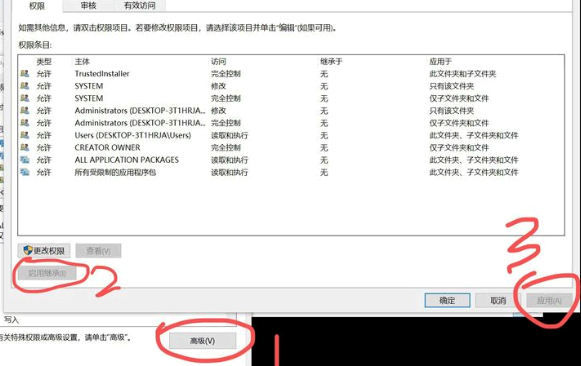Click 允许 in the TrustedInstaller row
The image size is (581, 366).
coord(44,74)
